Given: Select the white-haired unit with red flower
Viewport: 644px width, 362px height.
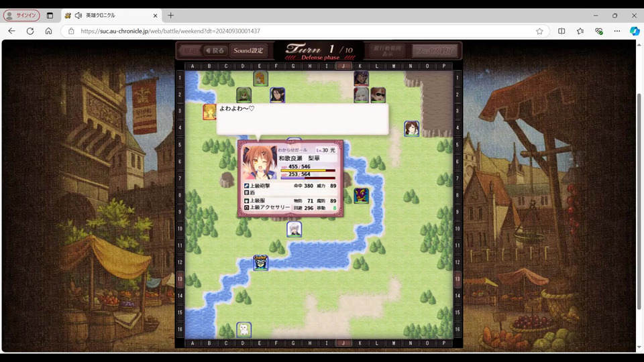Looking at the screenshot, I should tap(361, 95).
